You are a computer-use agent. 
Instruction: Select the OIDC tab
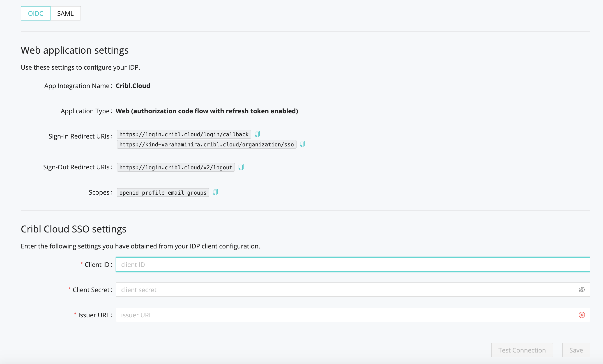click(x=35, y=14)
